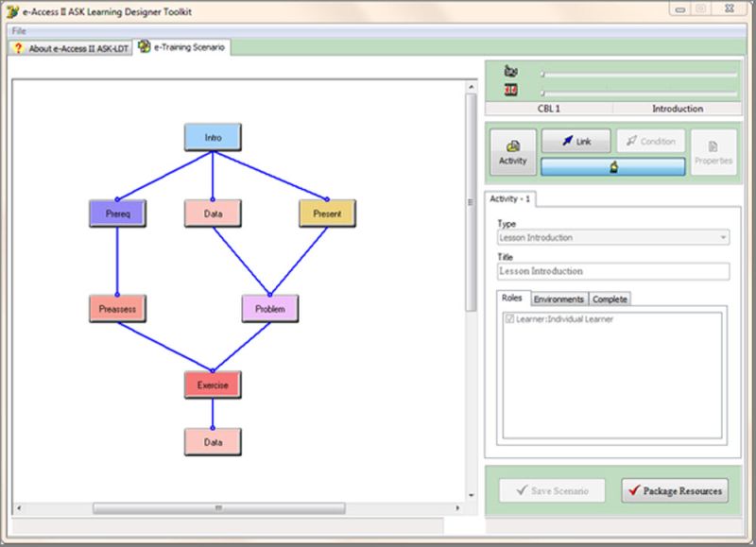Open the Properties document icon
Screen dimensions: 756x547
click(x=713, y=152)
